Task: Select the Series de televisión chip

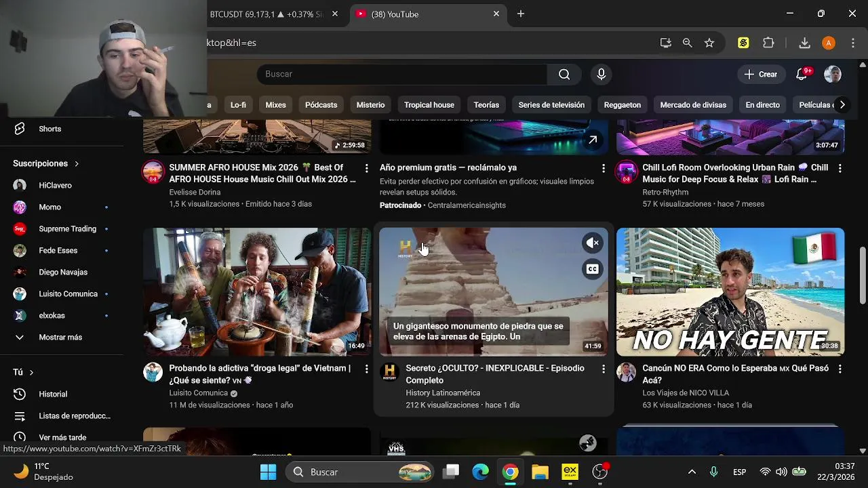Action: (551, 105)
